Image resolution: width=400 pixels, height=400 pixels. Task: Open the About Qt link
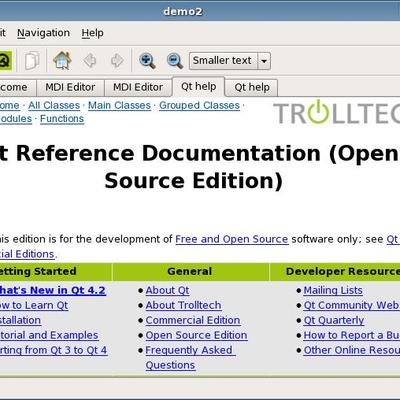click(167, 290)
